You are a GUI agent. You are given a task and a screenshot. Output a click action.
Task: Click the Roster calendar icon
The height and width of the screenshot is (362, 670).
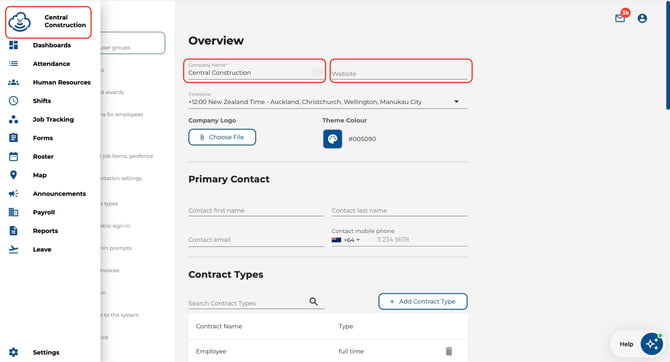pyautogui.click(x=14, y=156)
